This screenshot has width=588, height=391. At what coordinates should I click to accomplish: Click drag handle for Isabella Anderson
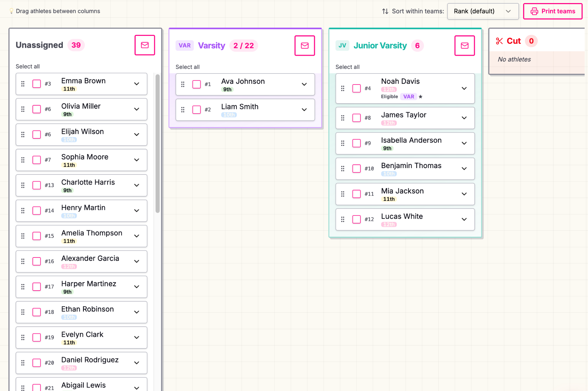[342, 143]
